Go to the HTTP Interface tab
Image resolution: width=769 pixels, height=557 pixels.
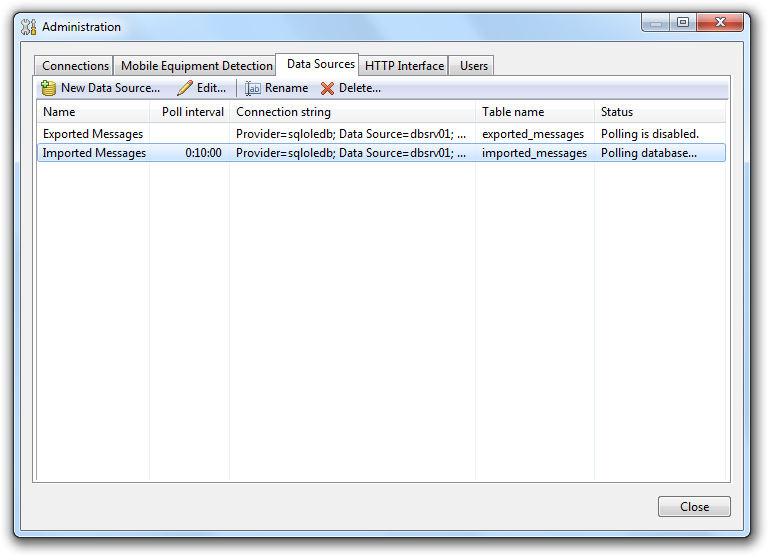point(404,66)
